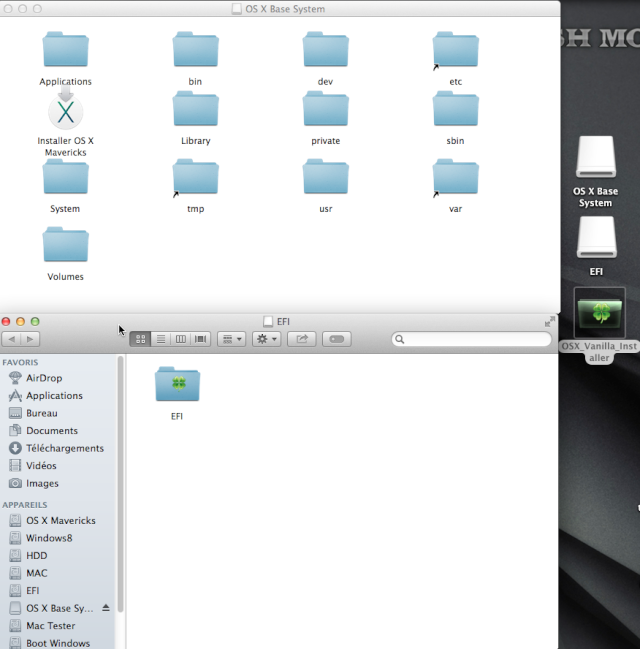Click the FAVORIS section header
The height and width of the screenshot is (649, 640).
pos(20,363)
